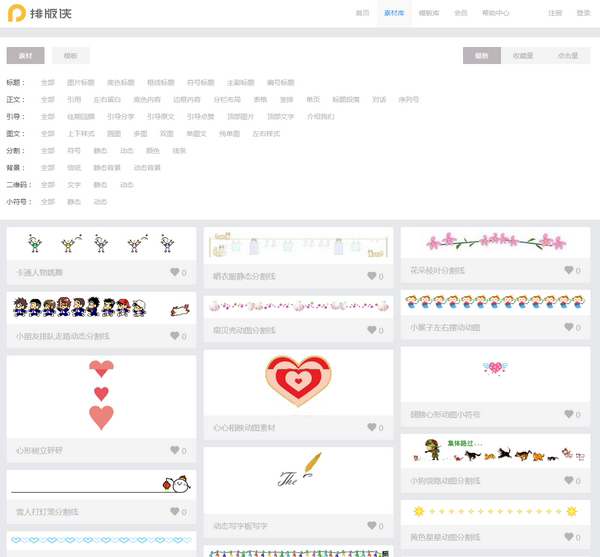Click the 排版侠 logo icon
600x557 pixels.
point(16,13)
